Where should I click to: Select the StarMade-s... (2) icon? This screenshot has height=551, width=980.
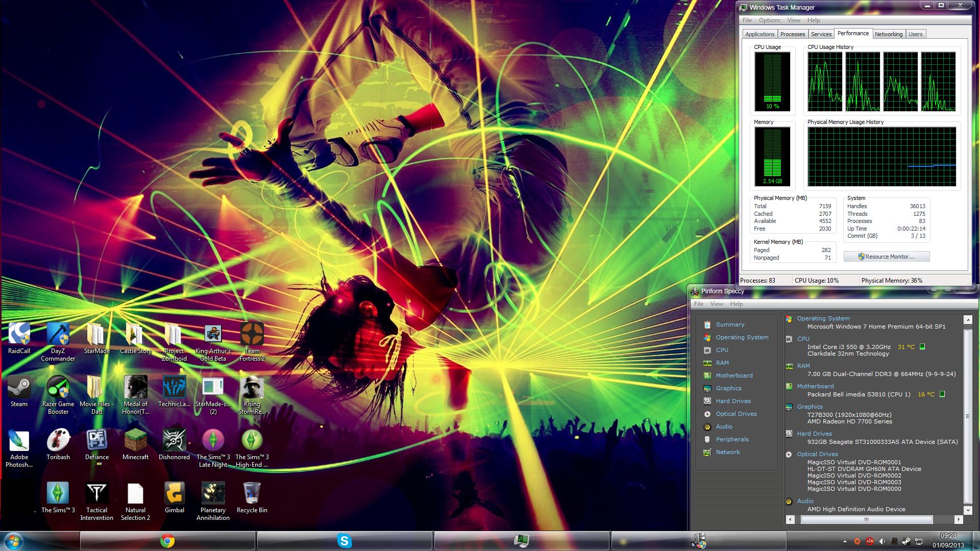pyautogui.click(x=213, y=395)
